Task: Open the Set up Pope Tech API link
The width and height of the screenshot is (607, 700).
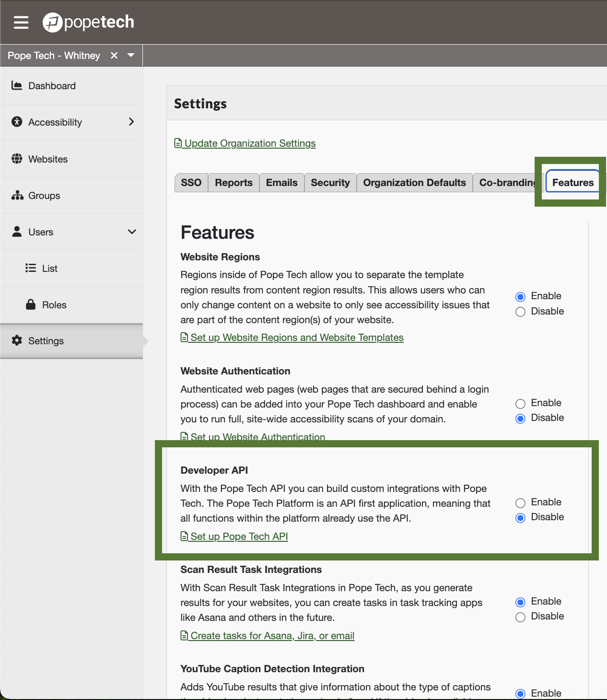Action: pyautogui.click(x=234, y=537)
